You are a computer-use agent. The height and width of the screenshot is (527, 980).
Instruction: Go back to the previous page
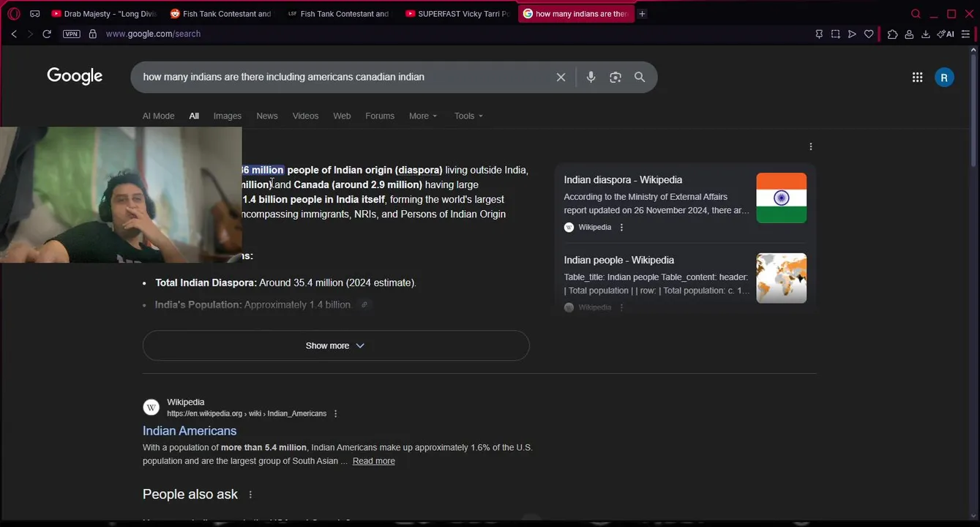tap(14, 34)
